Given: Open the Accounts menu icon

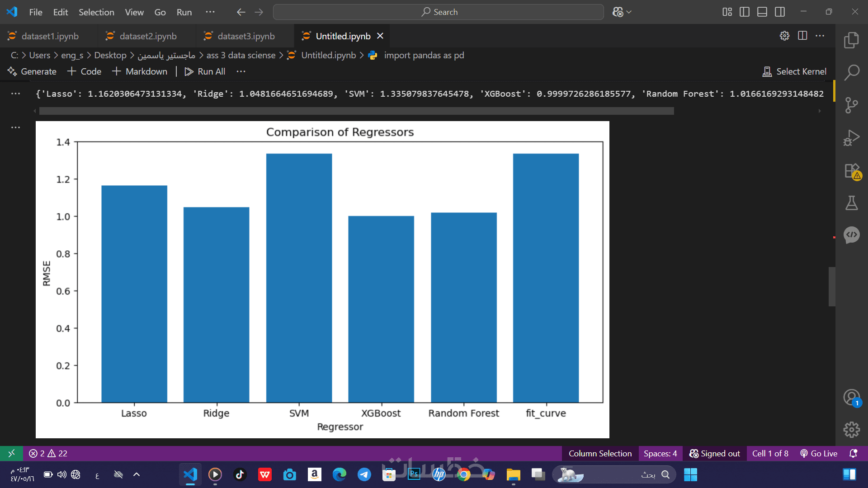Looking at the screenshot, I should [x=851, y=398].
